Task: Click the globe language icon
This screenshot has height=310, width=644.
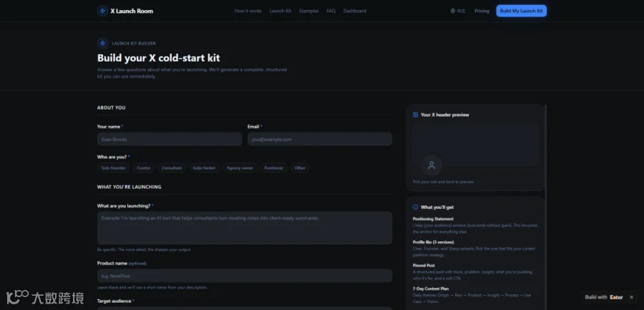Action: (453, 11)
